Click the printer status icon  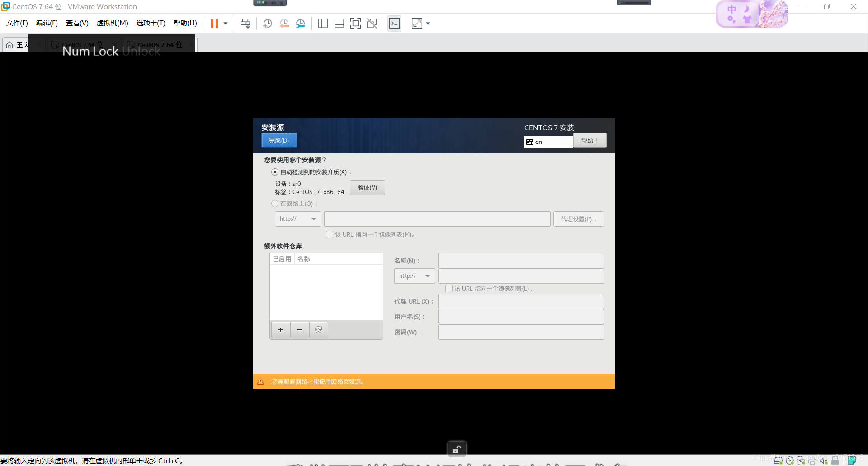pyautogui.click(x=812, y=461)
